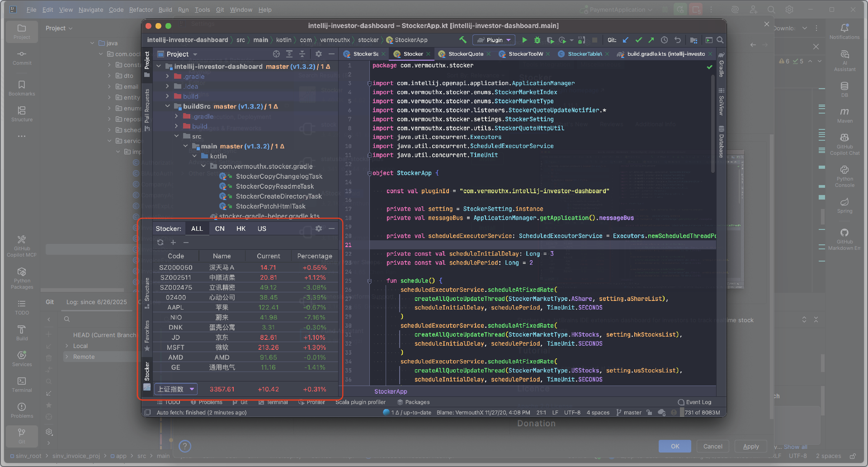Open GitHub Copilot Chat tool window
The image size is (868, 467).
point(844,144)
